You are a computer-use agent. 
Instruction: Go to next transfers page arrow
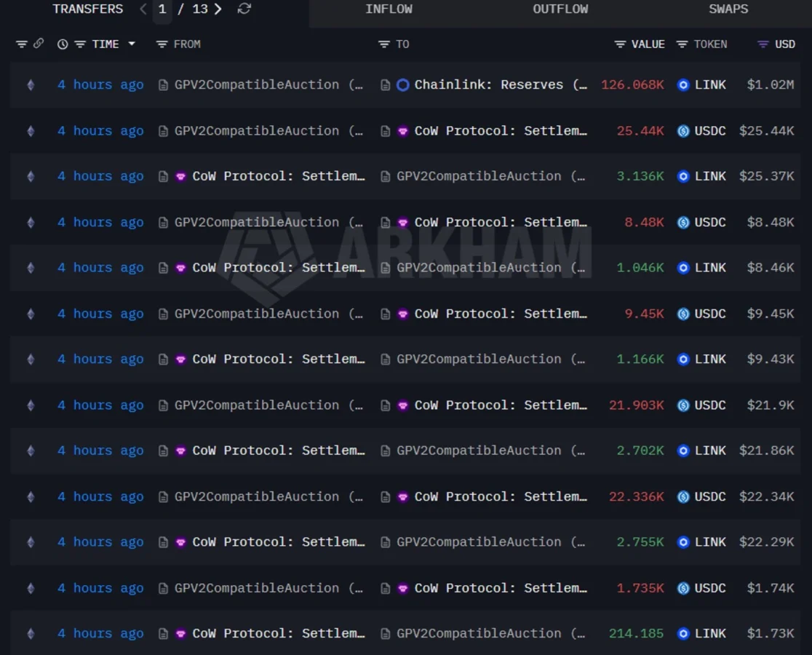click(218, 9)
